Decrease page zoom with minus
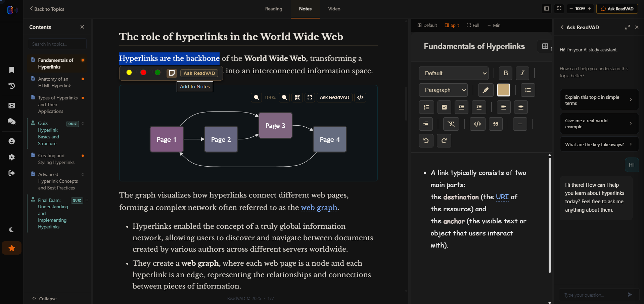644x304 pixels. pyautogui.click(x=571, y=9)
